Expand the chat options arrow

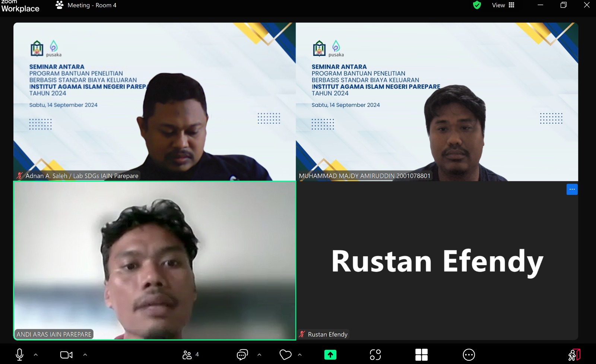tap(259, 355)
